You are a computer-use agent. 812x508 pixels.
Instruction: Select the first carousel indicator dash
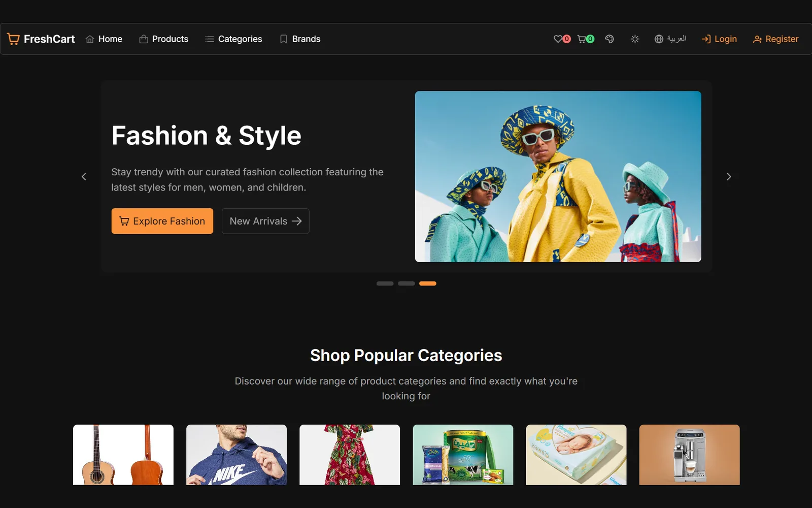[x=385, y=283]
